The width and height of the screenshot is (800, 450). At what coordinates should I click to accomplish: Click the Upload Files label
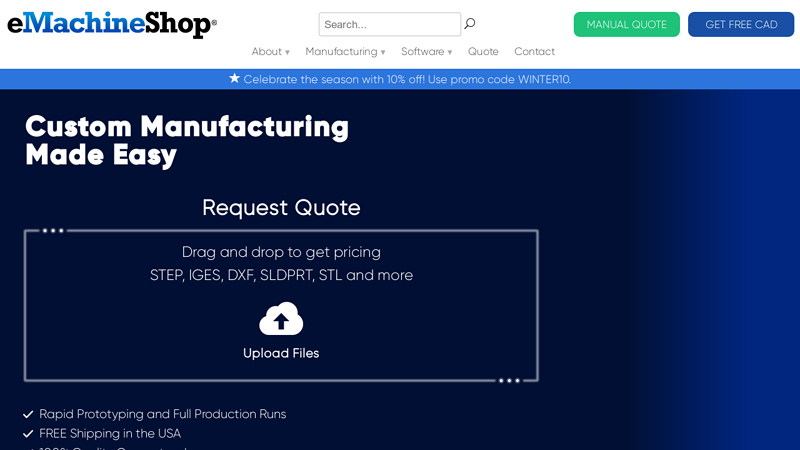[281, 353]
